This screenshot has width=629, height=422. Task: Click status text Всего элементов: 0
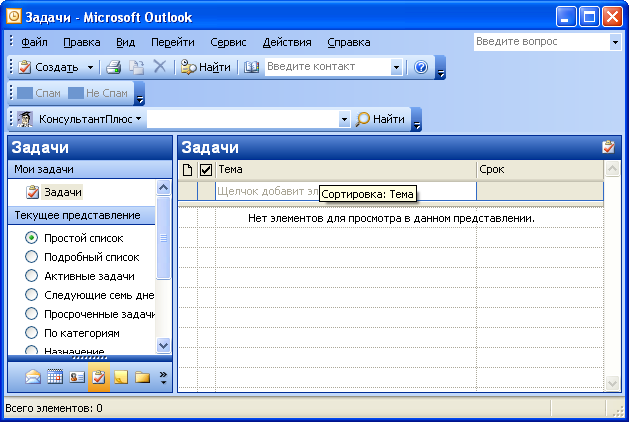[54, 408]
